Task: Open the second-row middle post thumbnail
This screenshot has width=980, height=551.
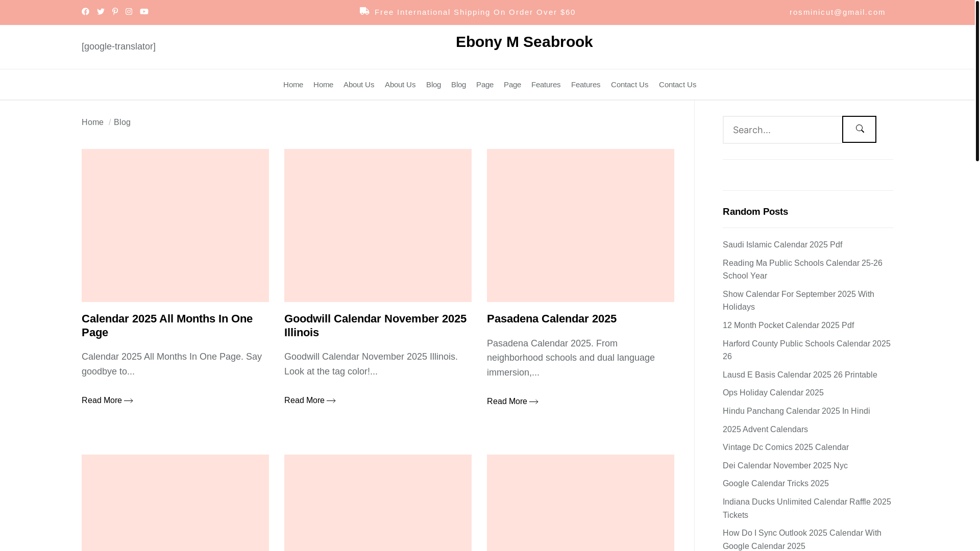Action: tap(378, 503)
